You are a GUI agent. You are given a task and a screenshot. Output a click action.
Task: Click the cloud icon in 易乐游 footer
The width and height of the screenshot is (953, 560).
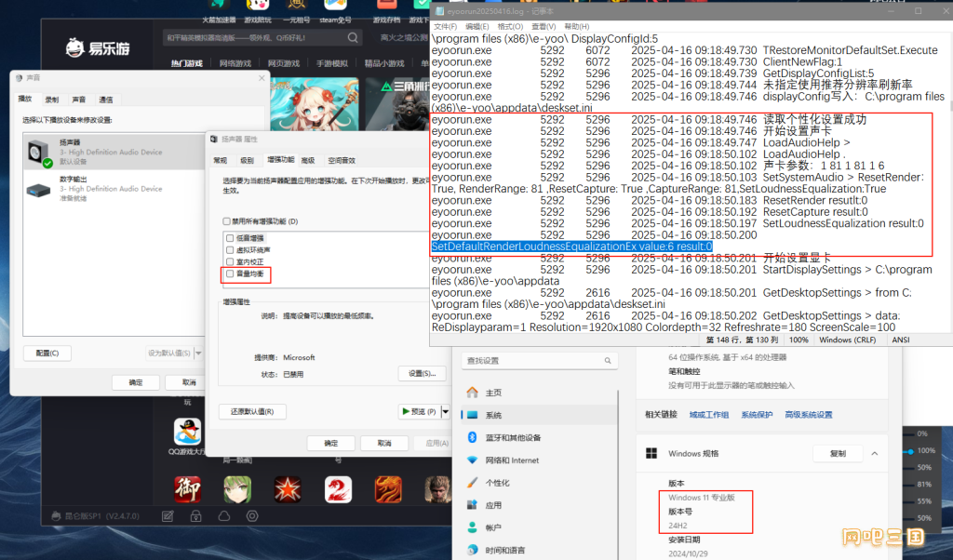click(223, 516)
